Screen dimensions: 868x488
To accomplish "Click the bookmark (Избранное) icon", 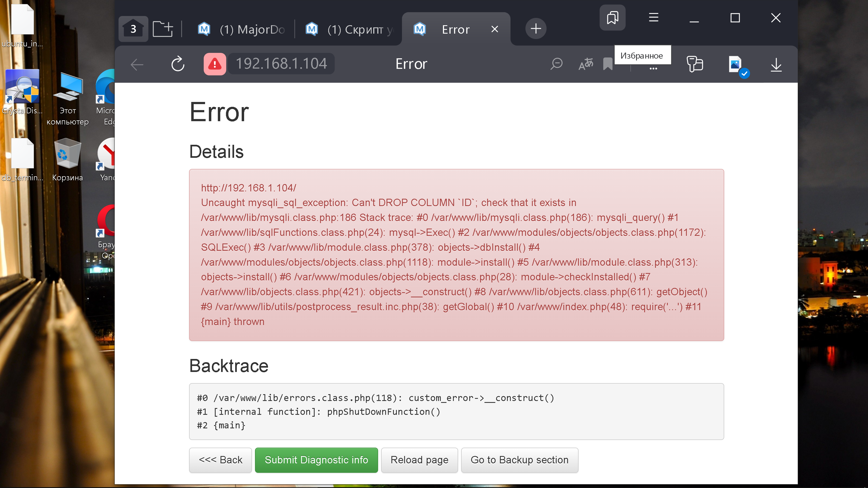I will pyautogui.click(x=608, y=64).
